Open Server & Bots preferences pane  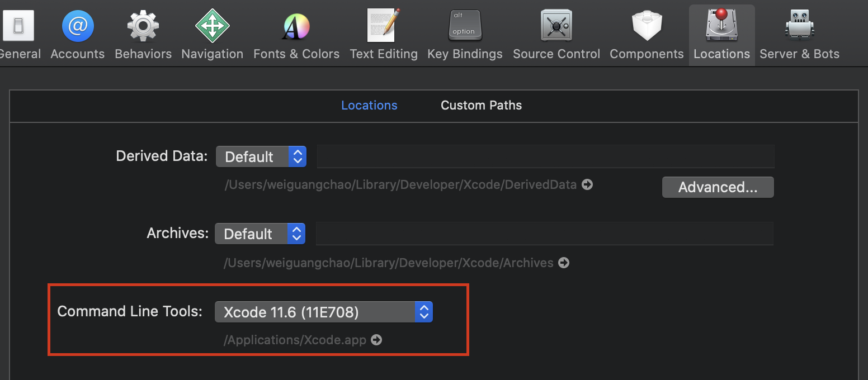[x=799, y=34]
